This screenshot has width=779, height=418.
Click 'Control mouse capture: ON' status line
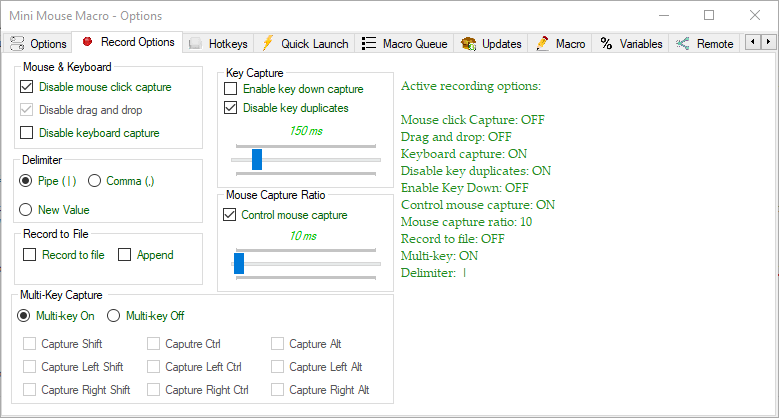[x=478, y=205]
